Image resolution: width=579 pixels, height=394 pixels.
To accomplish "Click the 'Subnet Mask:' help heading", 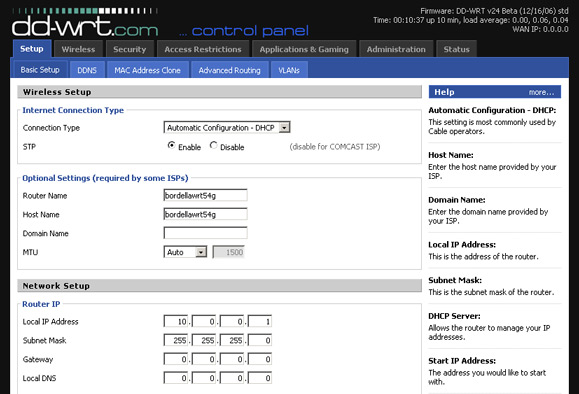I will (455, 280).
